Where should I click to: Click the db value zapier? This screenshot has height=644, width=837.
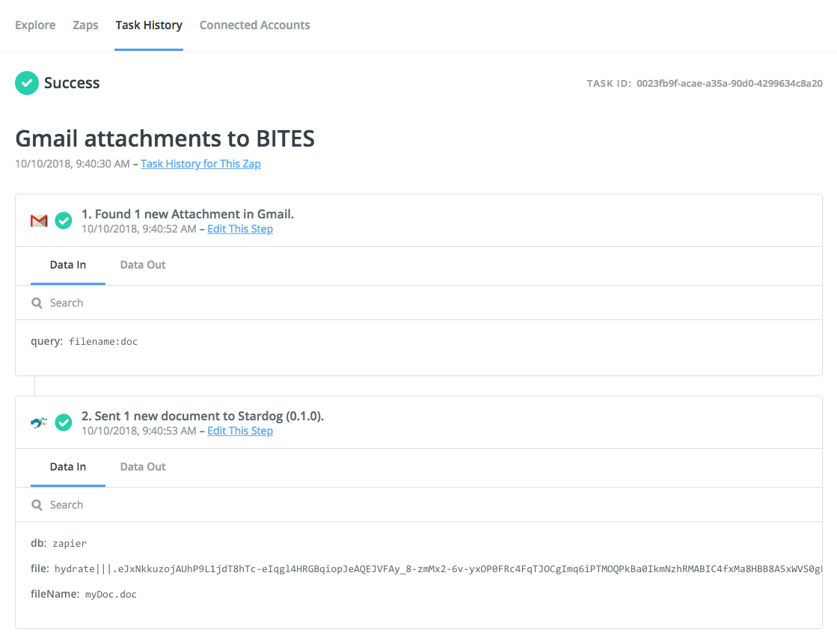tap(70, 544)
